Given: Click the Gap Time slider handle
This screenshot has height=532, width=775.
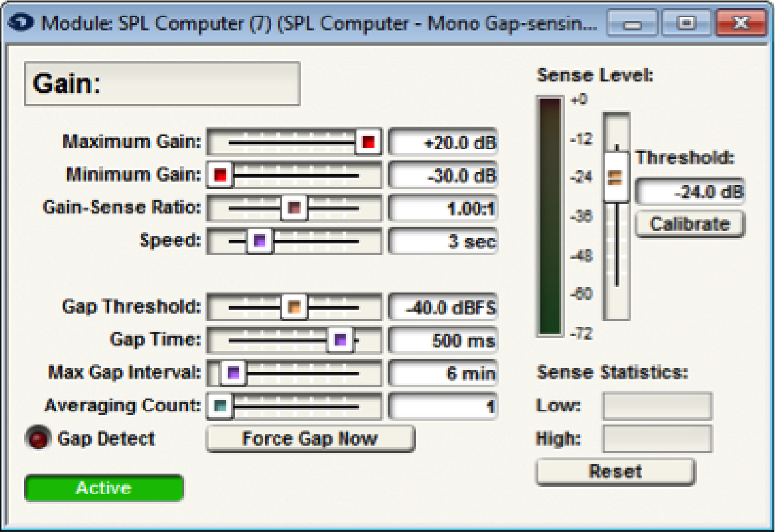Looking at the screenshot, I should point(340,340).
